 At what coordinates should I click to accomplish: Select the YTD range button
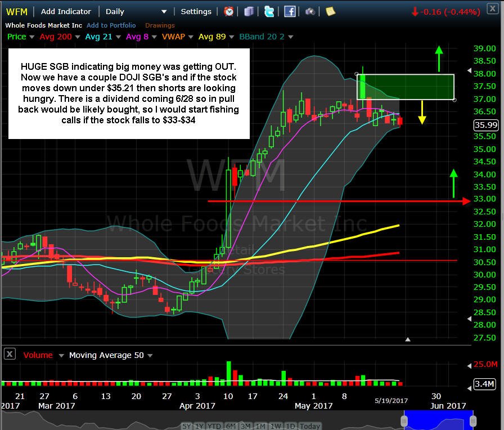(214, 426)
